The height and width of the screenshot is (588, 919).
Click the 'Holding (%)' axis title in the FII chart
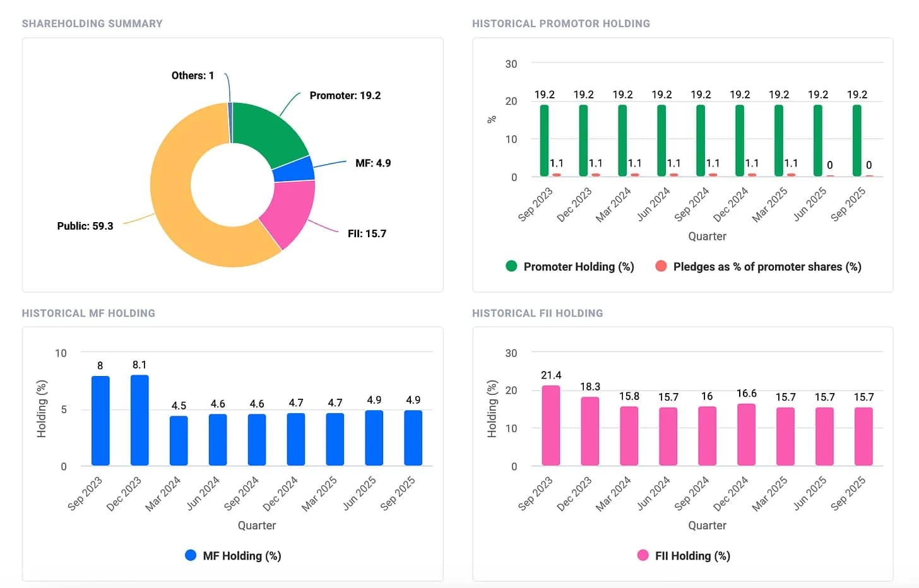492,409
